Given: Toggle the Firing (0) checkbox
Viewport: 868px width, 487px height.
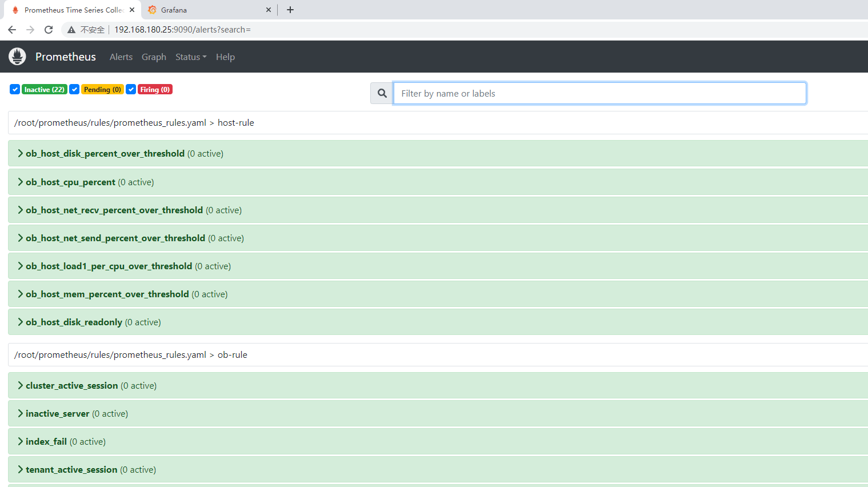Looking at the screenshot, I should point(131,89).
